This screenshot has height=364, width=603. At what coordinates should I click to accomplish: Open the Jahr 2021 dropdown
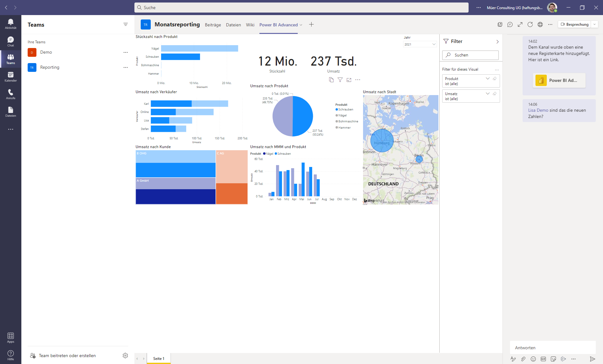(420, 44)
